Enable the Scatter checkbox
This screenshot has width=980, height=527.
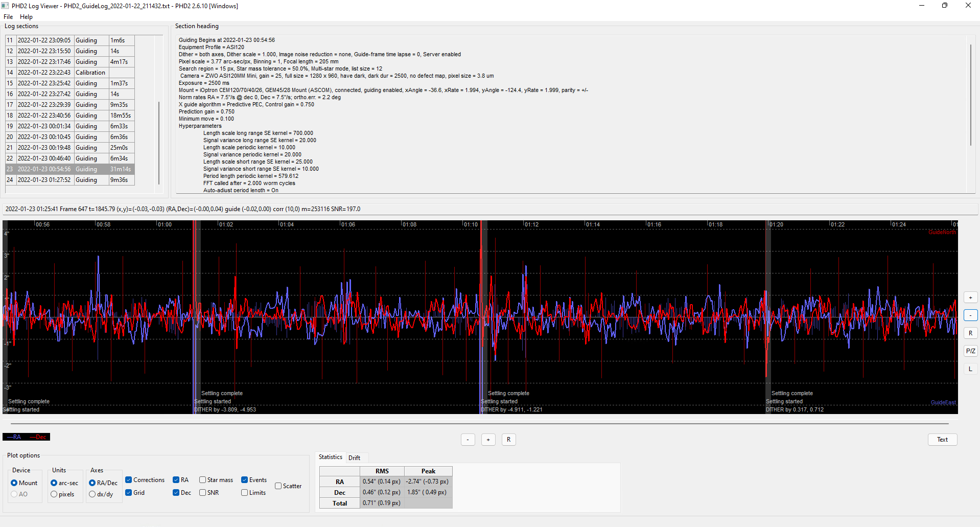click(278, 486)
